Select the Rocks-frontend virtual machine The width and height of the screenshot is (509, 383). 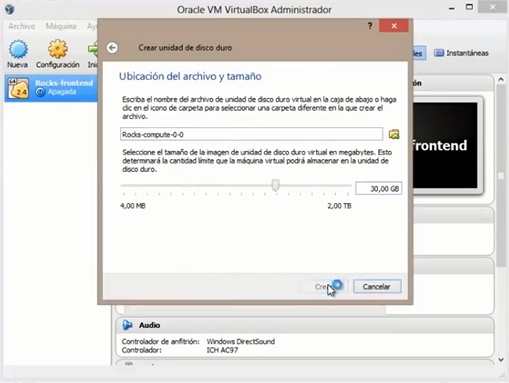(x=51, y=88)
